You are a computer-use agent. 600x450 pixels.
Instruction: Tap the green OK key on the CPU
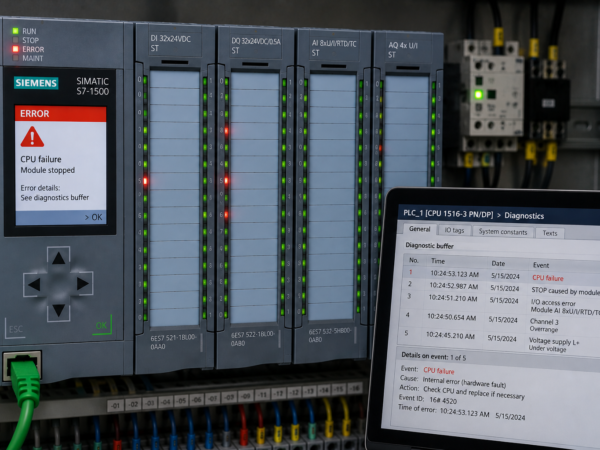coord(102,325)
